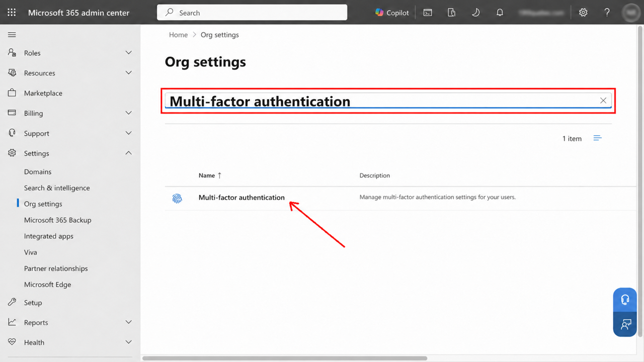Click the fingerprint icon in the MFA row
The height and width of the screenshot is (362, 644).
[177, 199]
